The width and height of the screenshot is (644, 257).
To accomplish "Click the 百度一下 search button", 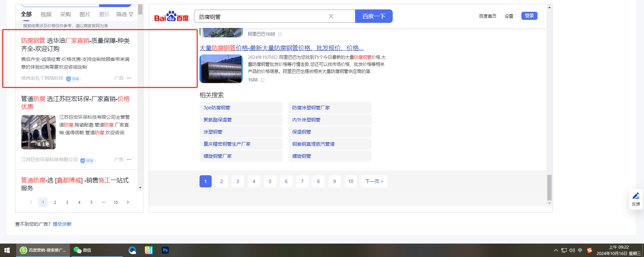I will 374,16.
